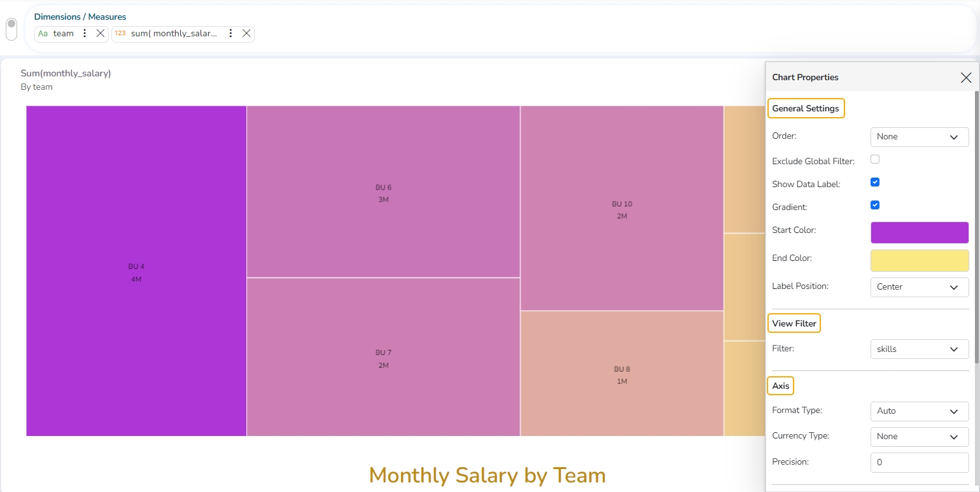Viewport: 980px width, 492px height.
Task: Open the team dimension options menu
Action: tap(85, 34)
